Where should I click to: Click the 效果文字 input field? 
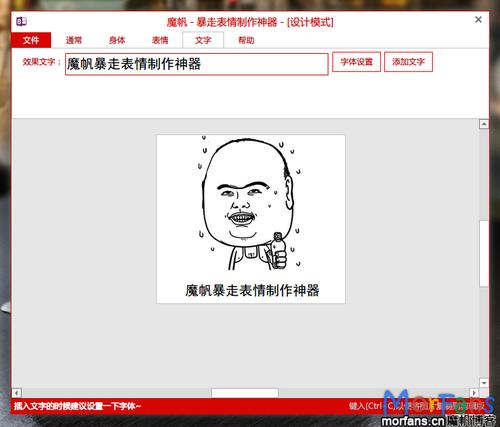tap(197, 64)
